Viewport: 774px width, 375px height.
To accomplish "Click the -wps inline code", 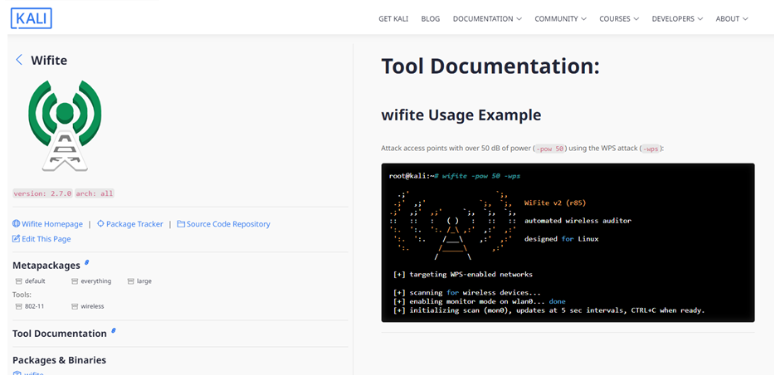I will (650, 148).
